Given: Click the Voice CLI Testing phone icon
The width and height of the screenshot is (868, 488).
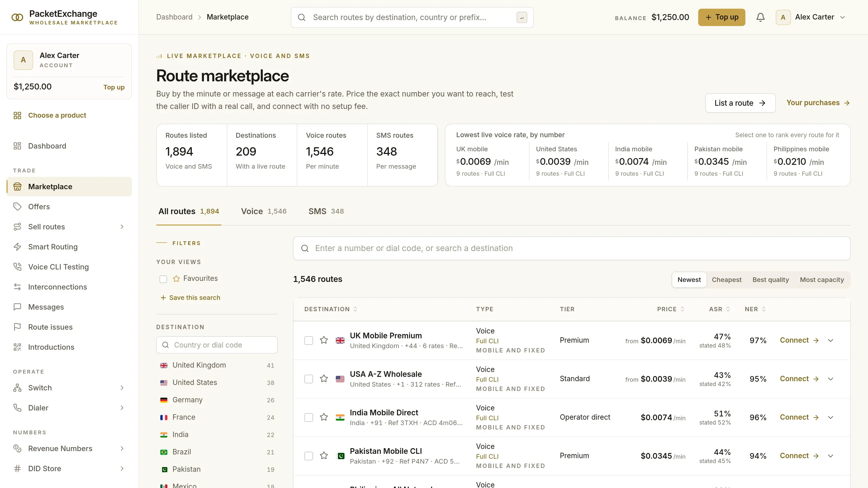Looking at the screenshot, I should (17, 267).
